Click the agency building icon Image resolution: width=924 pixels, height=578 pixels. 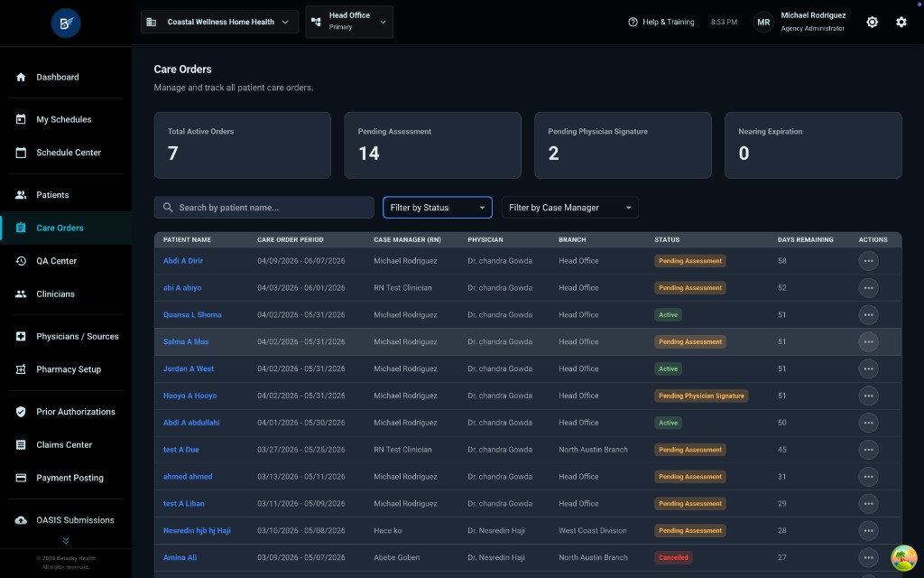click(x=152, y=22)
